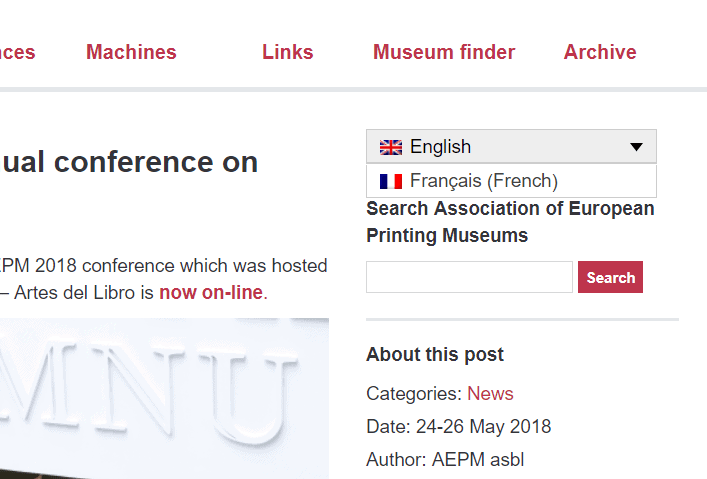Click the 'Search Association of European Printing Museums' heading
This screenshot has width=707, height=479.
[510, 222]
